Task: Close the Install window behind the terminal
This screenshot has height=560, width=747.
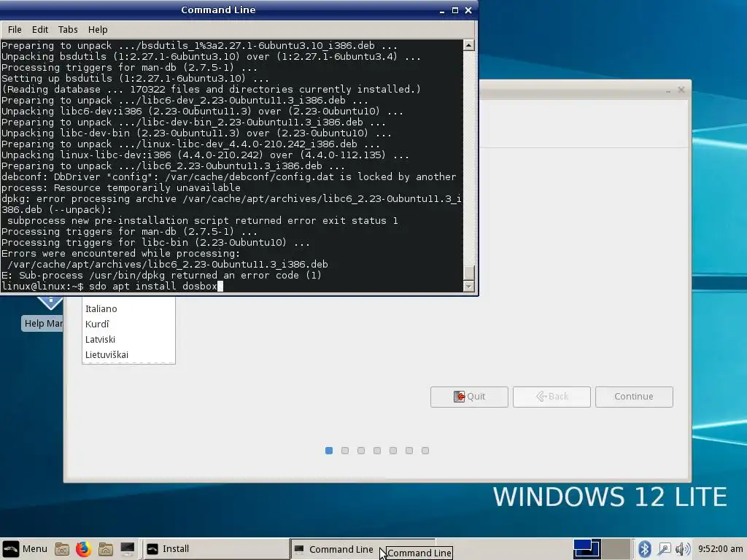Action: coord(681,90)
